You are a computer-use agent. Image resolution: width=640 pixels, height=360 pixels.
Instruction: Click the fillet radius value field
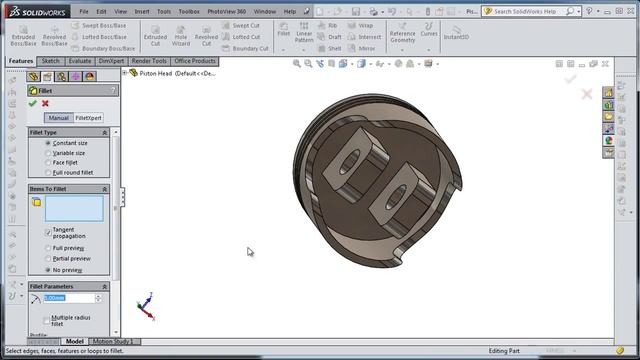tap(69, 298)
